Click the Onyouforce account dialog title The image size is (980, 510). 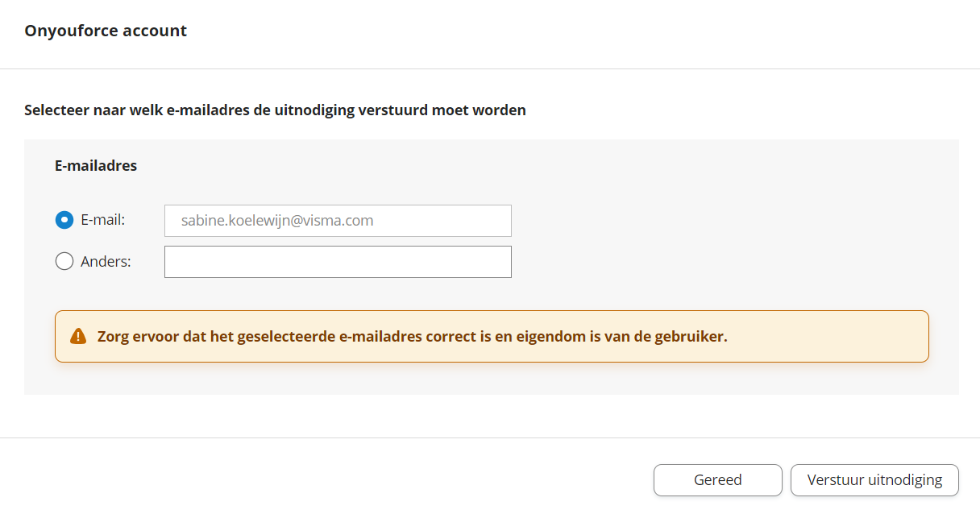tap(106, 31)
